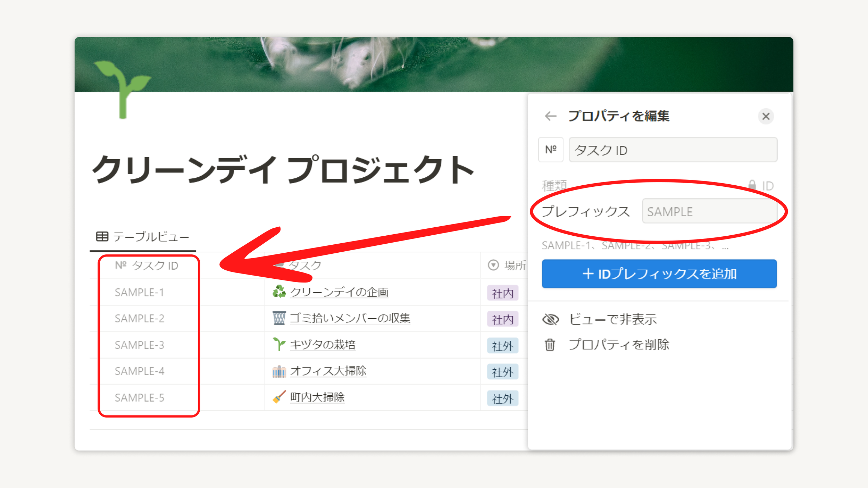Click the タスク ID column header
This screenshot has width=868, height=488.
click(x=147, y=266)
